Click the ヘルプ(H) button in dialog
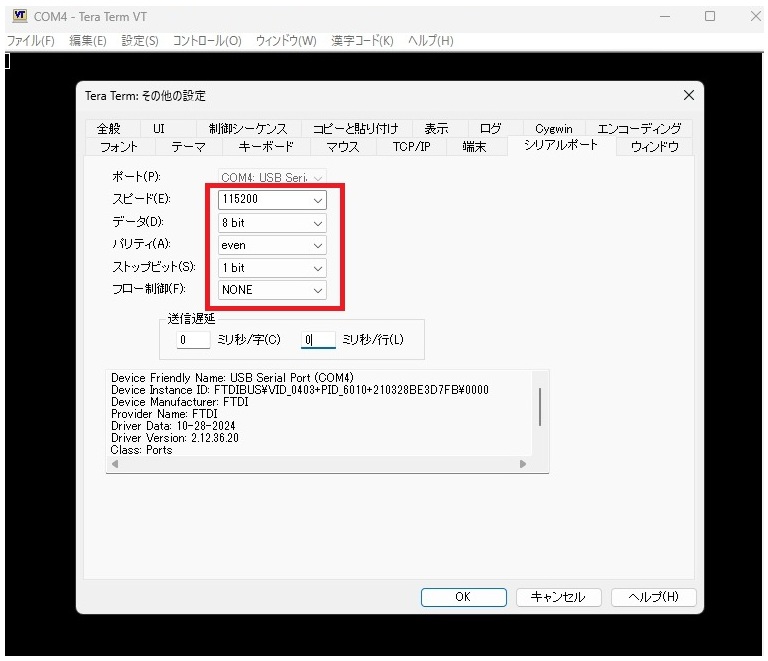The width and height of the screenshot is (768, 661). tap(653, 597)
